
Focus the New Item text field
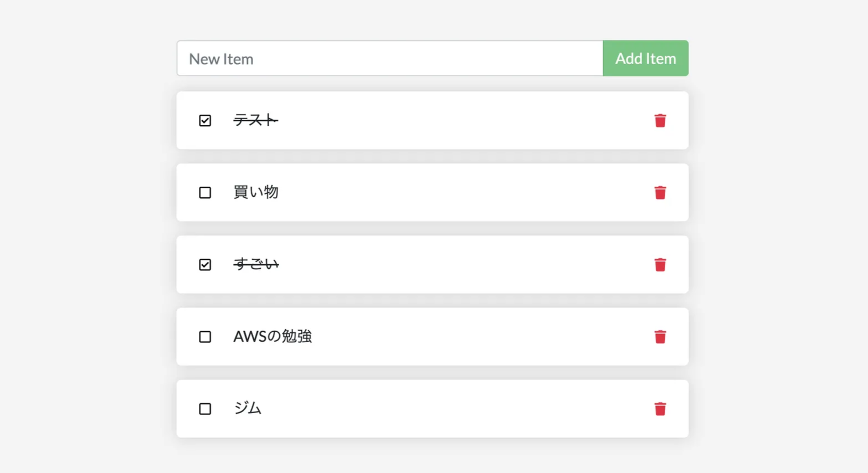389,58
